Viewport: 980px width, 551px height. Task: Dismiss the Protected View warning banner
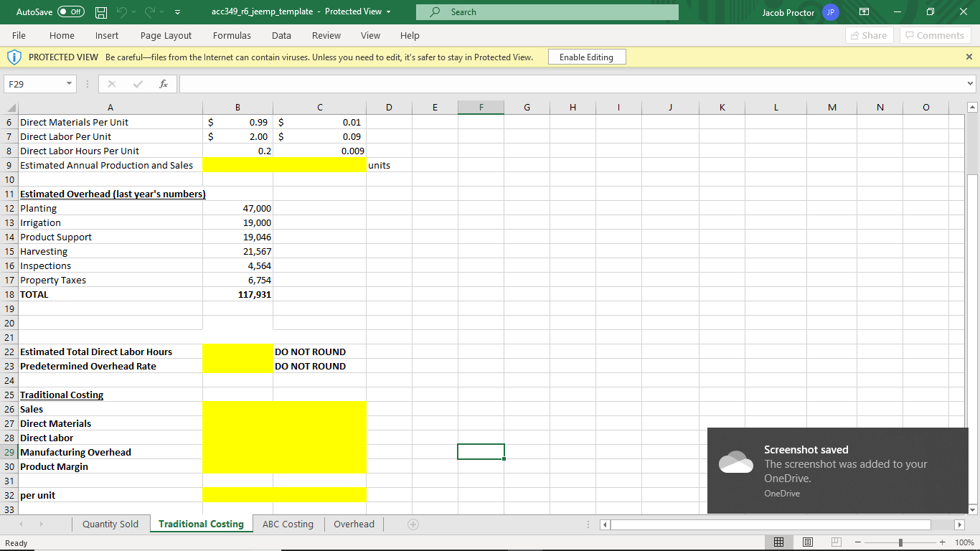click(969, 57)
